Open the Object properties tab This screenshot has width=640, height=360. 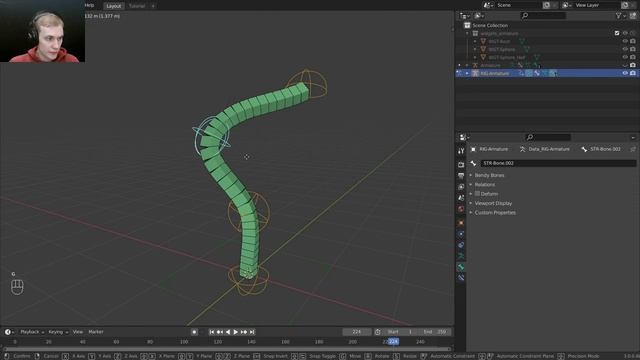pyautogui.click(x=461, y=223)
